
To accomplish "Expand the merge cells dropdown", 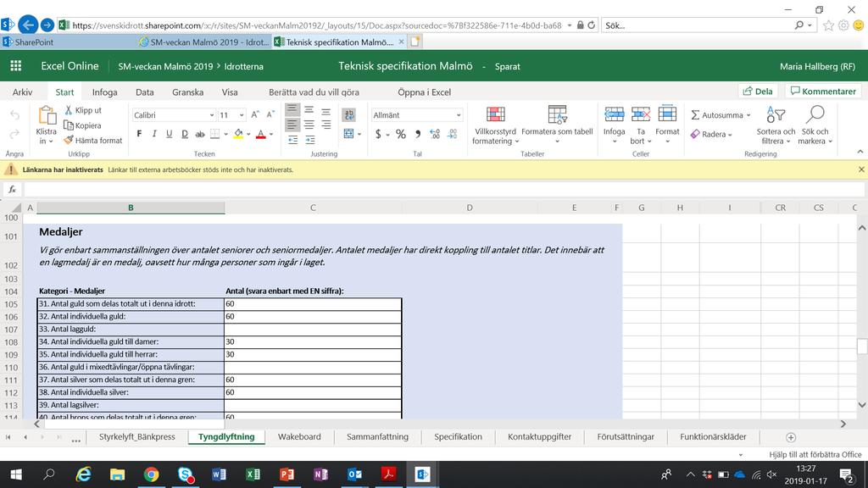I will (x=359, y=134).
